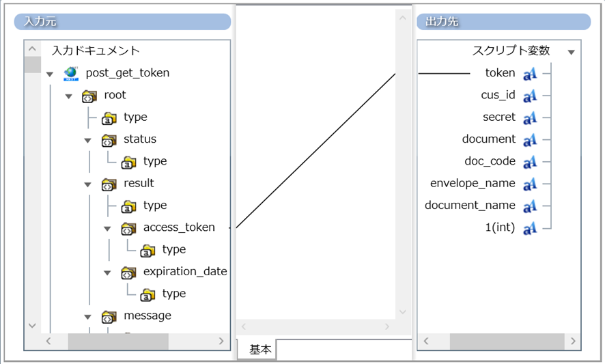Switch to the 基本 tab
605x364 pixels.
[259, 350]
